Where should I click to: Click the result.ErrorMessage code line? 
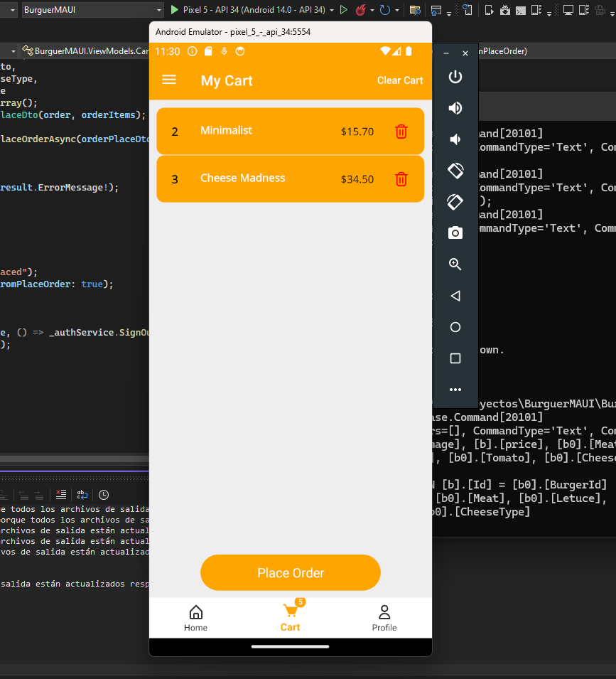(x=59, y=188)
